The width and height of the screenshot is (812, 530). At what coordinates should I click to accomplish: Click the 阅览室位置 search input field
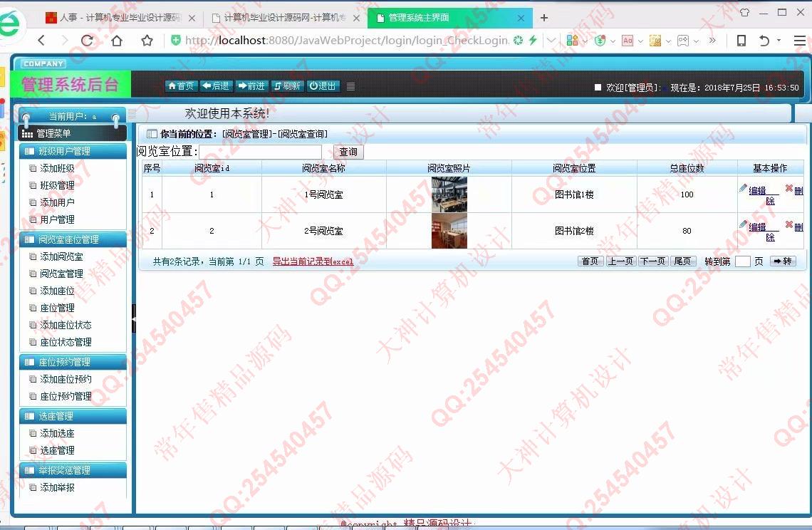click(261, 152)
